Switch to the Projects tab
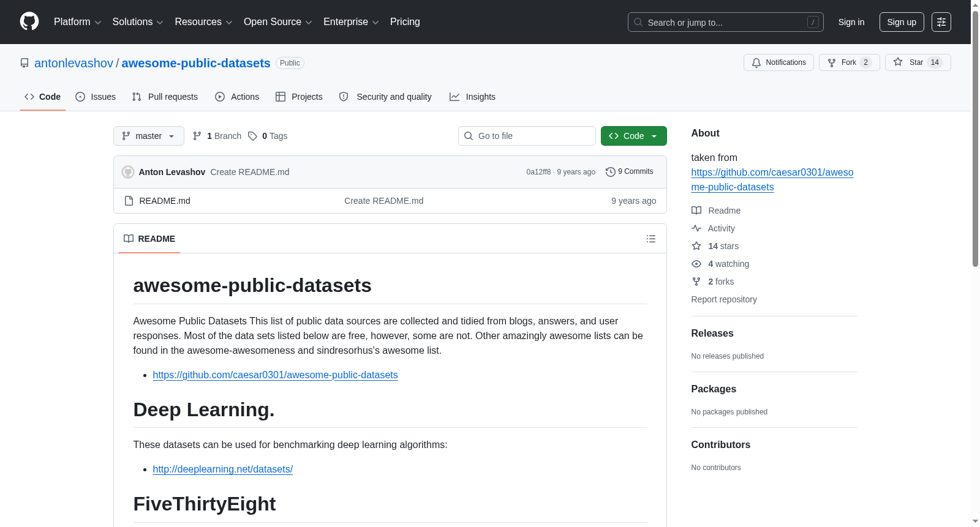980x527 pixels. click(x=299, y=97)
